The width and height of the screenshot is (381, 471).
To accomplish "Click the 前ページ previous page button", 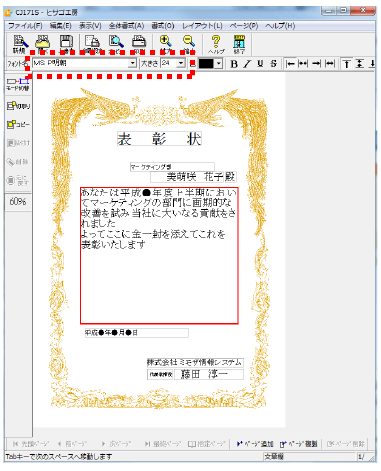I will [x=72, y=444].
